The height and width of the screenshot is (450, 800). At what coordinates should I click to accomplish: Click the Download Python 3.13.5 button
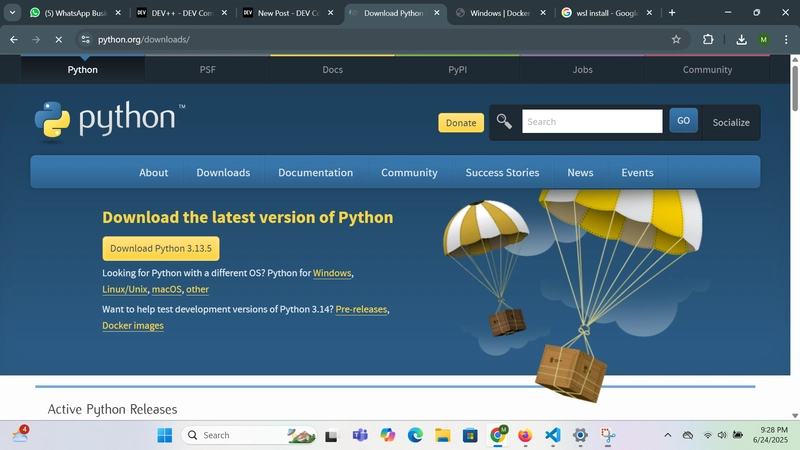click(161, 248)
